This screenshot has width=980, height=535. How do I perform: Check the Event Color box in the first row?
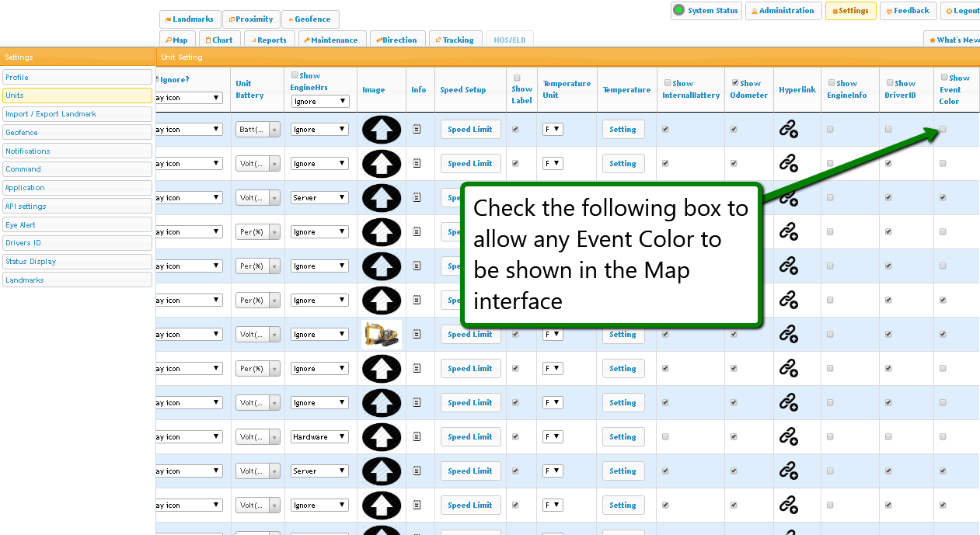tap(943, 129)
